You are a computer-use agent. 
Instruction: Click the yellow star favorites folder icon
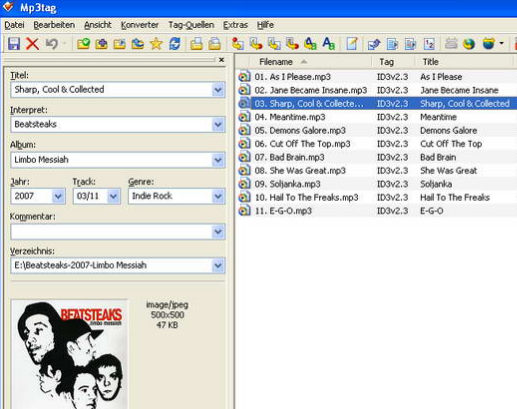[156, 44]
